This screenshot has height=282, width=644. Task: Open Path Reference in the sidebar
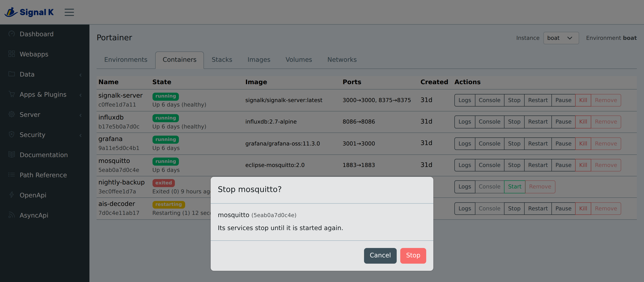point(44,175)
